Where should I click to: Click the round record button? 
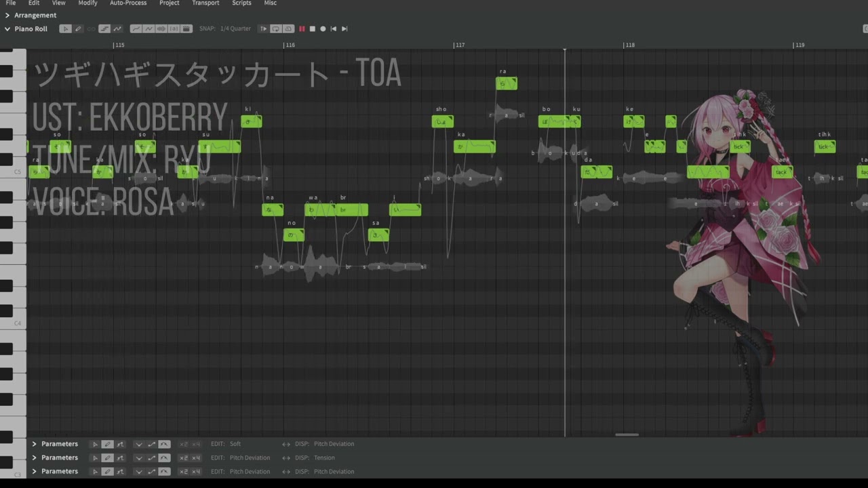point(323,28)
